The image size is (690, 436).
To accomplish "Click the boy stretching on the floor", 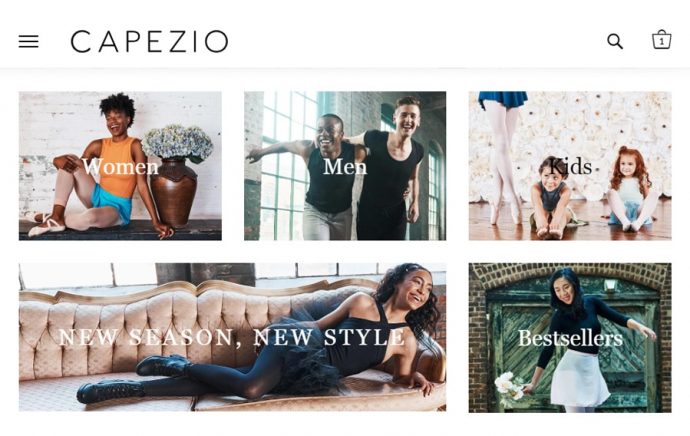I will click(552, 197).
